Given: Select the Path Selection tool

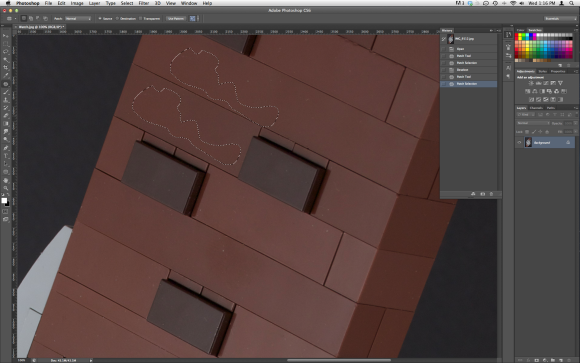Looking at the screenshot, I should 6,164.
